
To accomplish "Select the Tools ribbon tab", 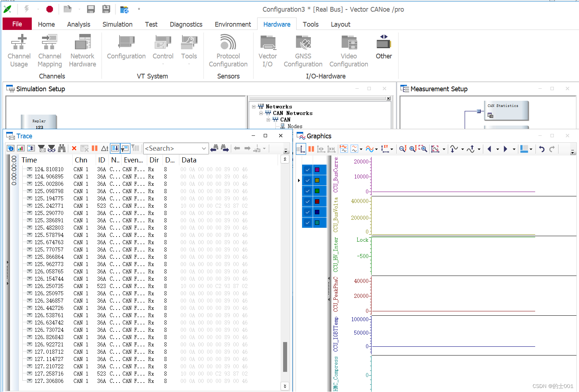I will (311, 24).
